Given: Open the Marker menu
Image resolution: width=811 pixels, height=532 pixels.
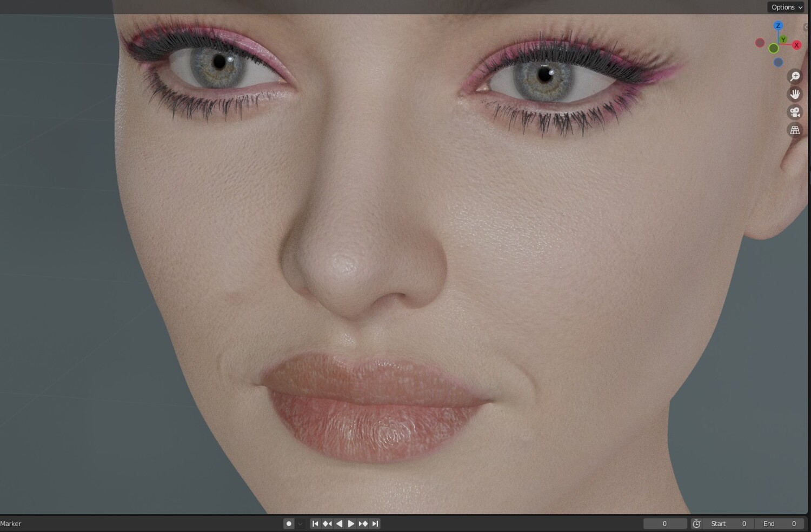Looking at the screenshot, I should [11, 523].
